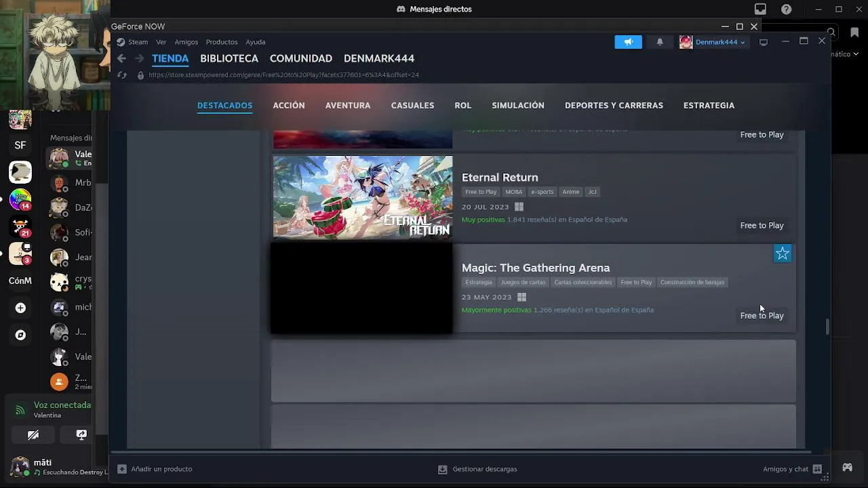This screenshot has width=868, height=488.
Task: Add a Discord server with plus button
Action: [x=20, y=308]
